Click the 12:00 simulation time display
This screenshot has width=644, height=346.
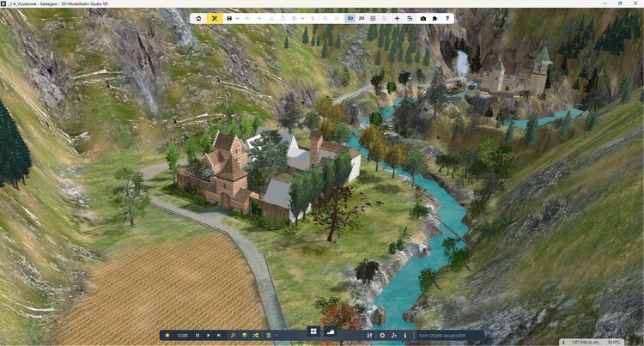click(x=182, y=336)
